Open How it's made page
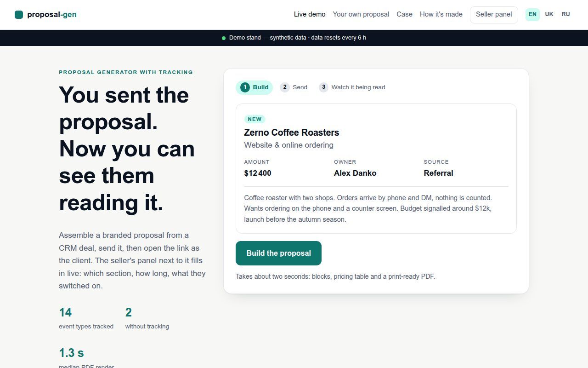 pyautogui.click(x=441, y=14)
